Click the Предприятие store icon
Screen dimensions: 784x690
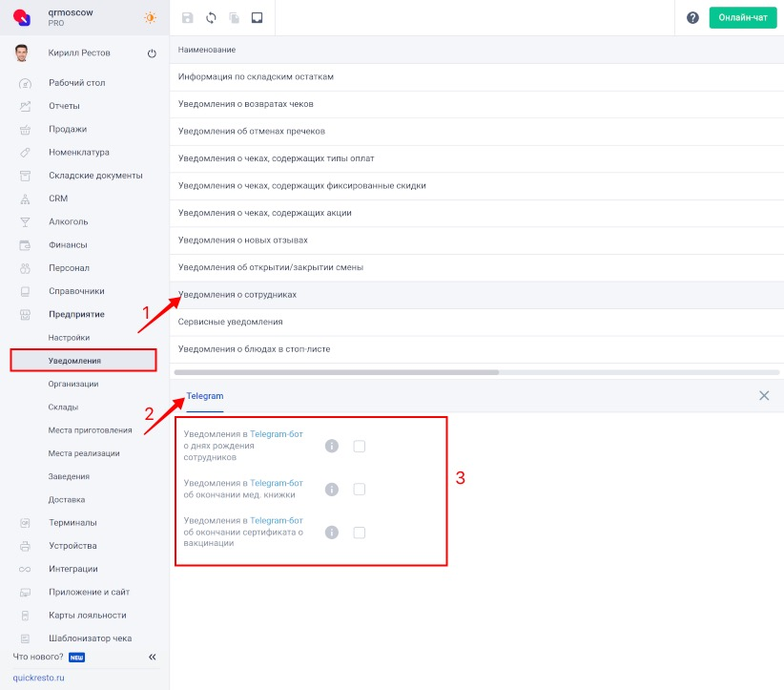[25, 314]
